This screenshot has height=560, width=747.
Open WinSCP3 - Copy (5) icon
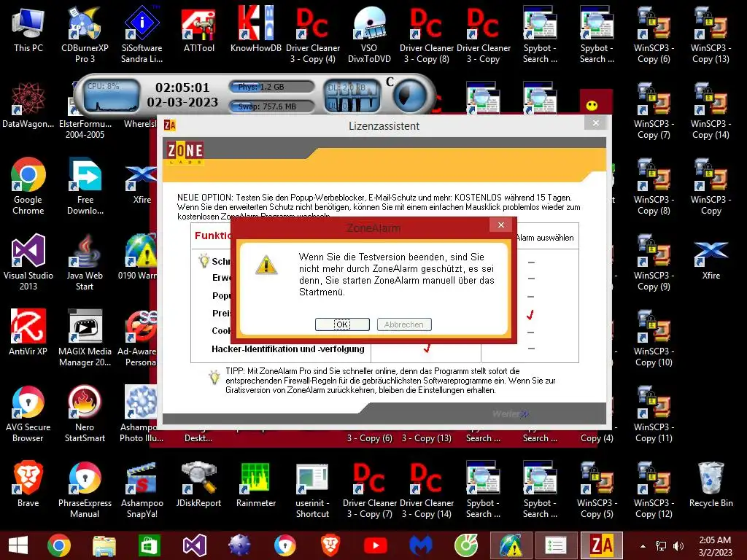597,490
